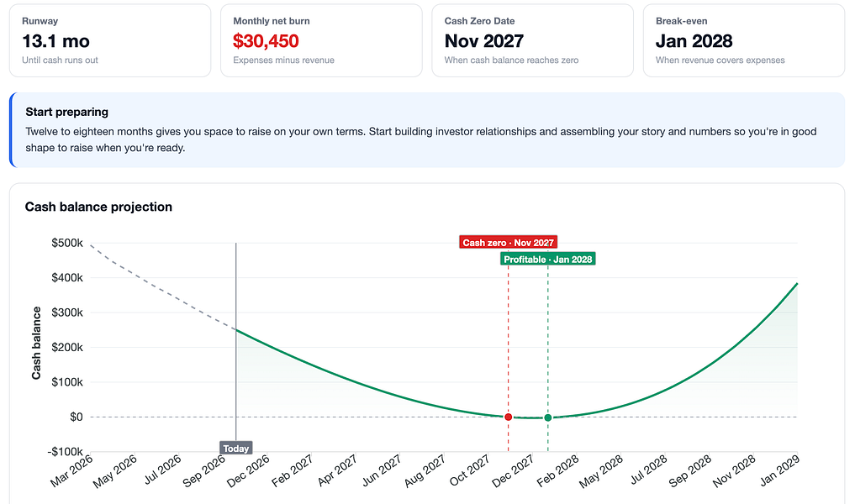Click the "Sep 2026" x-axis label
This screenshot has height=504, width=855.
pyautogui.click(x=203, y=470)
